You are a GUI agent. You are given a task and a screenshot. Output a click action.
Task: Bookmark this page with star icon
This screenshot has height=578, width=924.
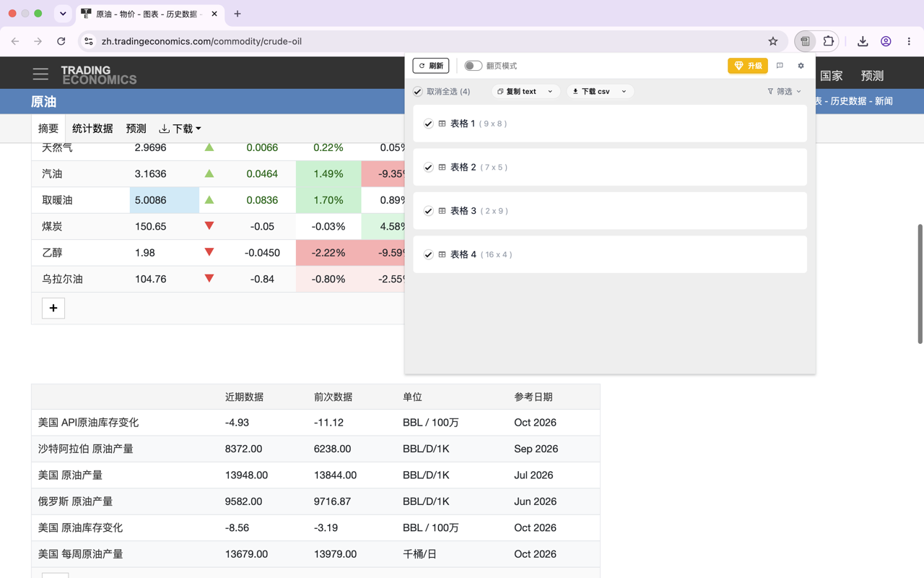(773, 41)
